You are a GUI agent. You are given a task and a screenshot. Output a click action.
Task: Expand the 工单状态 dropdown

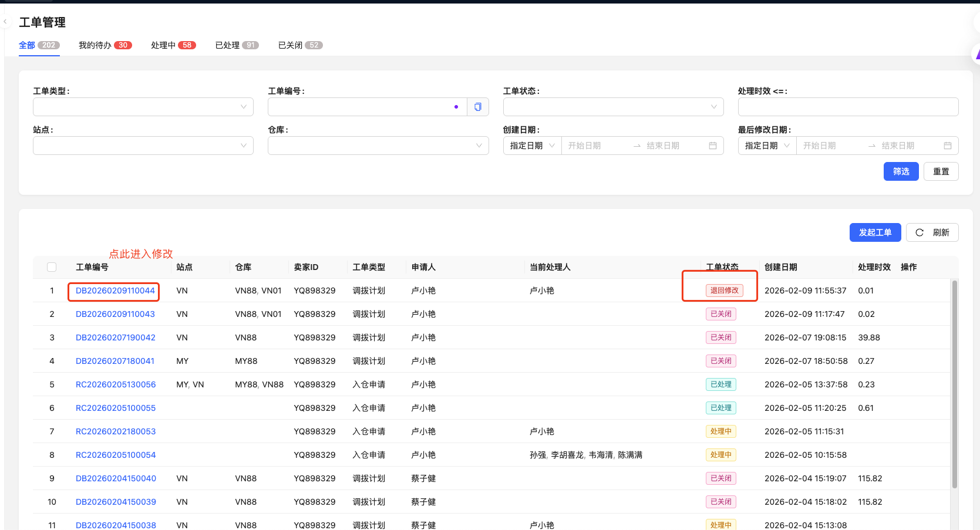(613, 107)
